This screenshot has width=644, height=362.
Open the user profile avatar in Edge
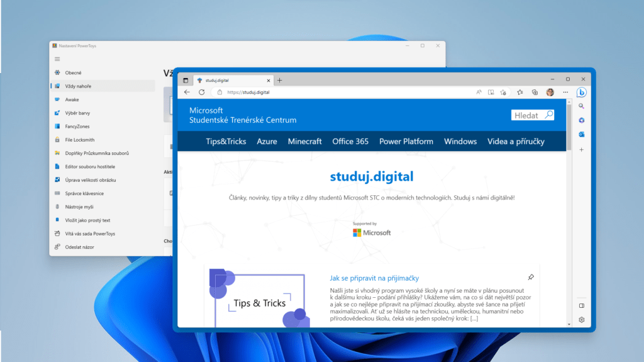pyautogui.click(x=550, y=92)
